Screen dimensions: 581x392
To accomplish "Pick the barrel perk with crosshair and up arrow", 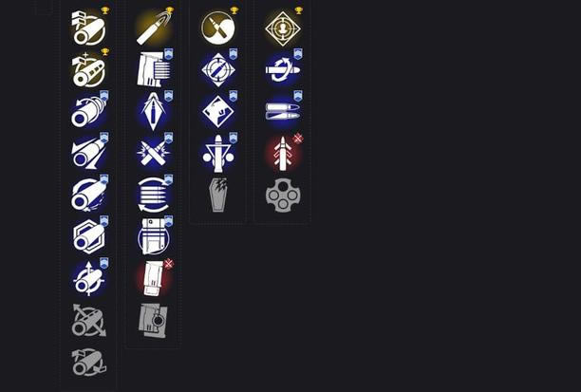I will pos(89,279).
